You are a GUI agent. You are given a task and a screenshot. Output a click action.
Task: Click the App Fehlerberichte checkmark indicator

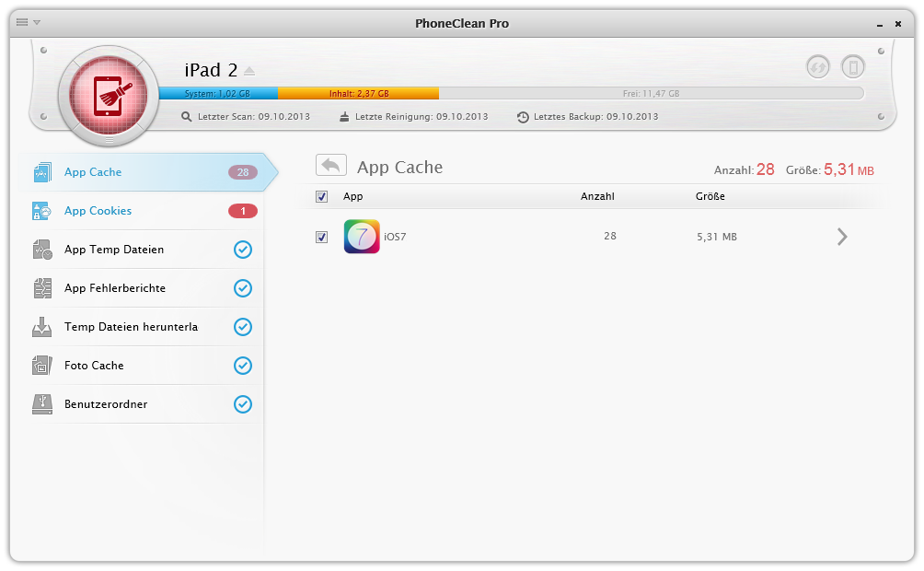point(243,288)
